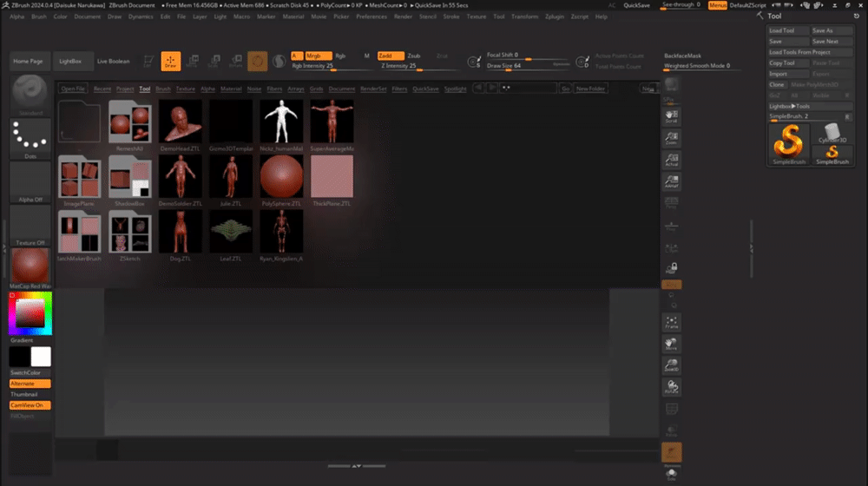This screenshot has height=486, width=868.
Task: Expand Lightbox Tools in the Tool panel
Action: coord(791,106)
